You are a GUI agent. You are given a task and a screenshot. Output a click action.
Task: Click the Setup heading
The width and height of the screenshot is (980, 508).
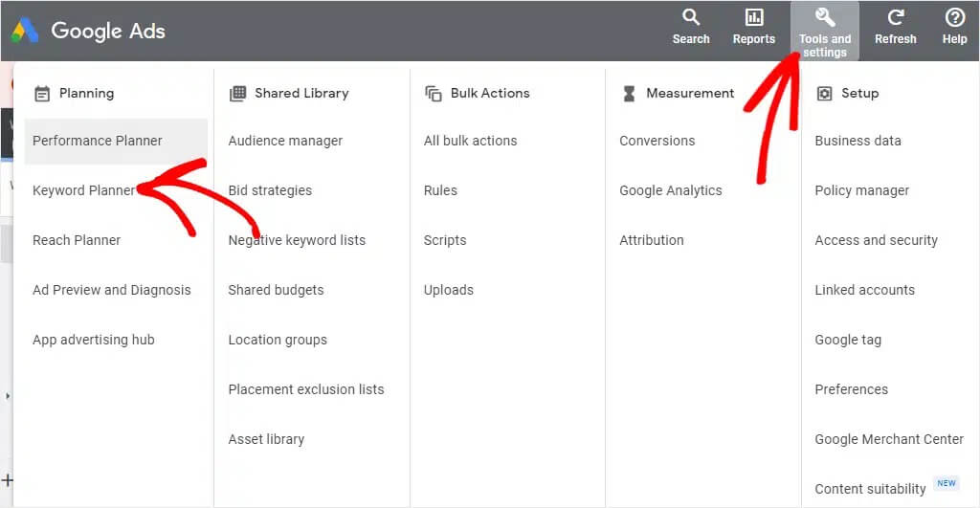click(x=859, y=94)
